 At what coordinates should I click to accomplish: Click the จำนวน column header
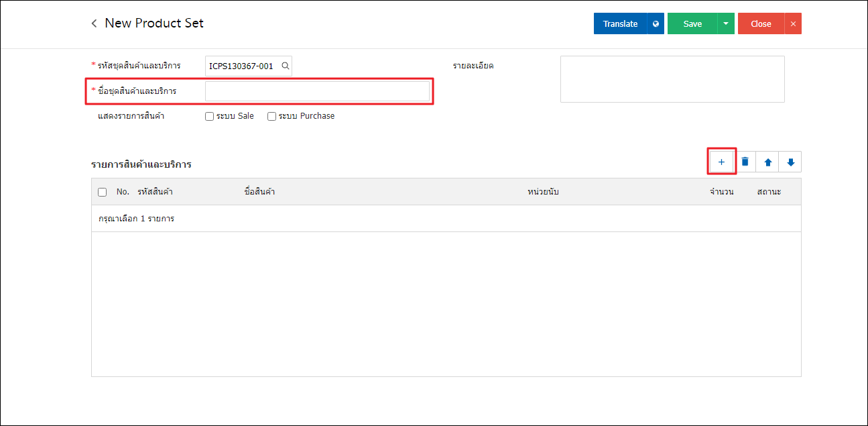(x=721, y=192)
